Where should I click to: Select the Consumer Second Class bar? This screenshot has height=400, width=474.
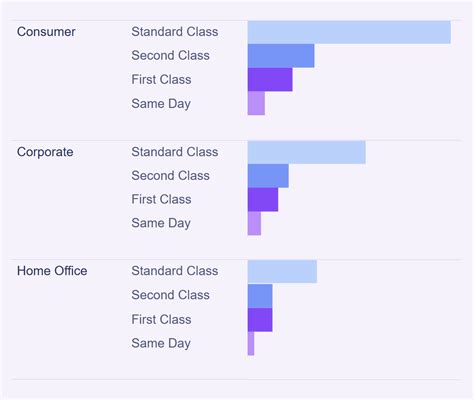point(281,56)
